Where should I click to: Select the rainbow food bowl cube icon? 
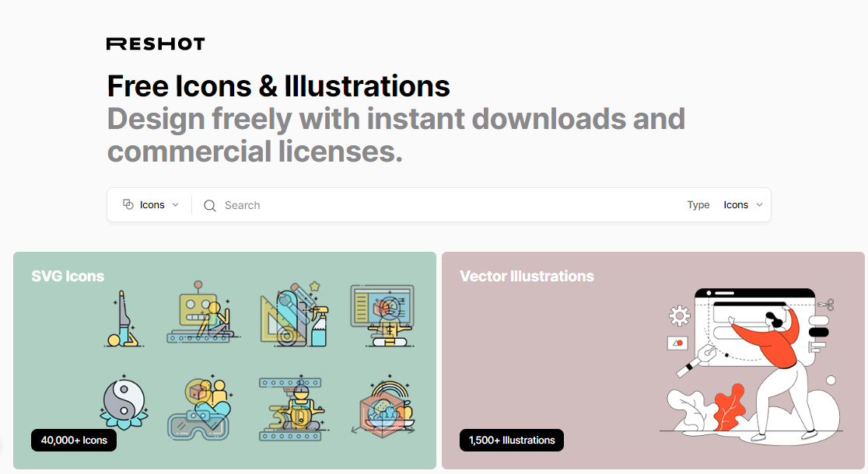tap(381, 406)
